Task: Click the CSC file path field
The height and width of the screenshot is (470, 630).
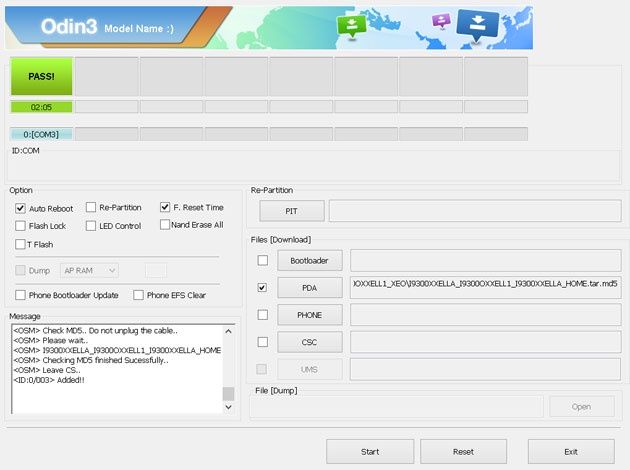Action: [x=485, y=342]
